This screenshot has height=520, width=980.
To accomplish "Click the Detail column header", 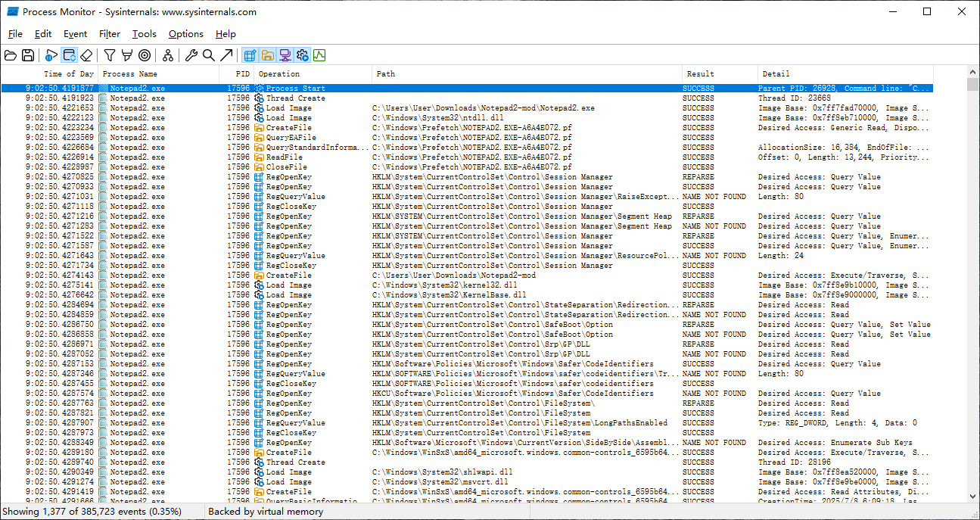I will (845, 74).
